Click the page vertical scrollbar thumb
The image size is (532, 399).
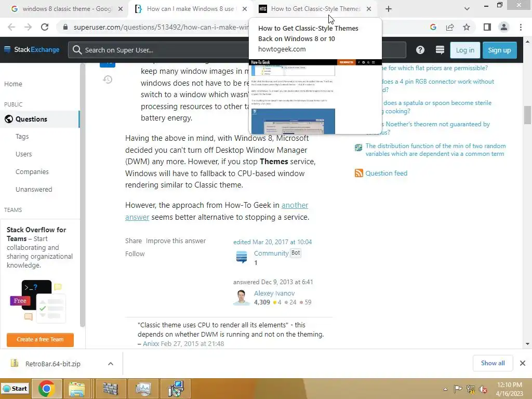point(527,115)
